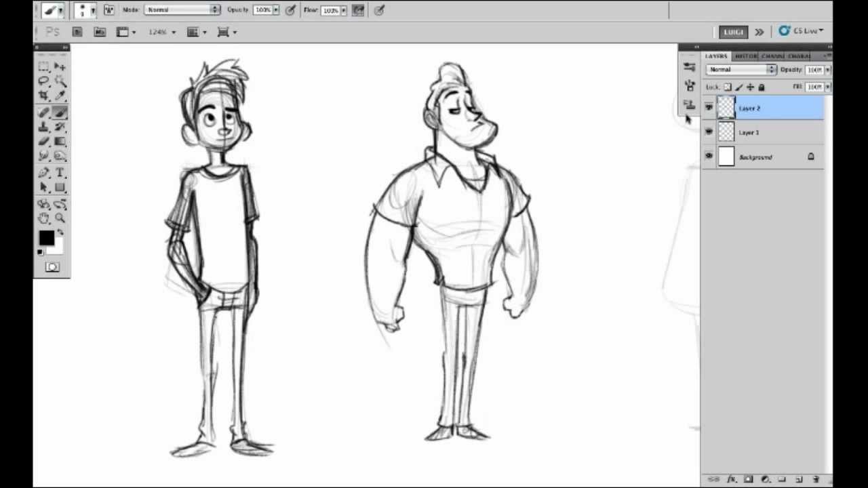Select the Clone Stamp tool

coord(43,127)
